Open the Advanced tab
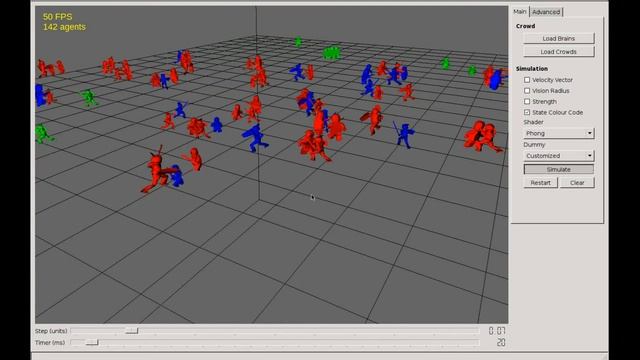The height and width of the screenshot is (360, 640). tap(546, 12)
